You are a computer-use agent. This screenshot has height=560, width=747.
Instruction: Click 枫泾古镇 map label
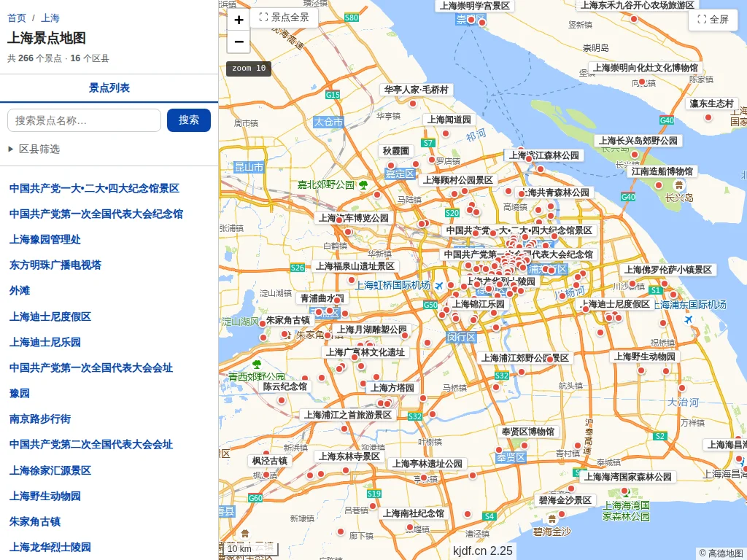[x=270, y=461]
